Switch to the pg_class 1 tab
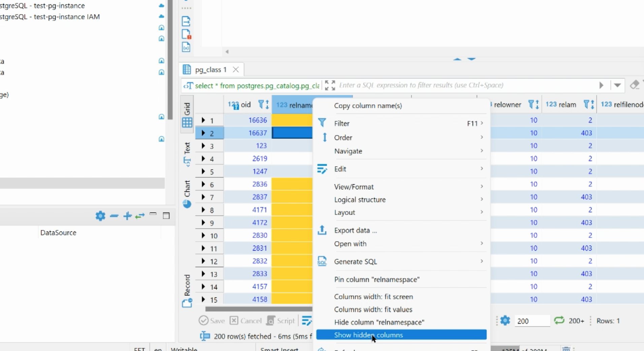 tap(210, 69)
